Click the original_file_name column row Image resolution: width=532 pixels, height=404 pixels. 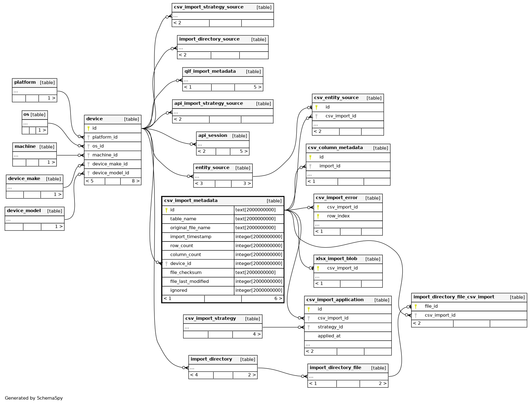click(223, 228)
